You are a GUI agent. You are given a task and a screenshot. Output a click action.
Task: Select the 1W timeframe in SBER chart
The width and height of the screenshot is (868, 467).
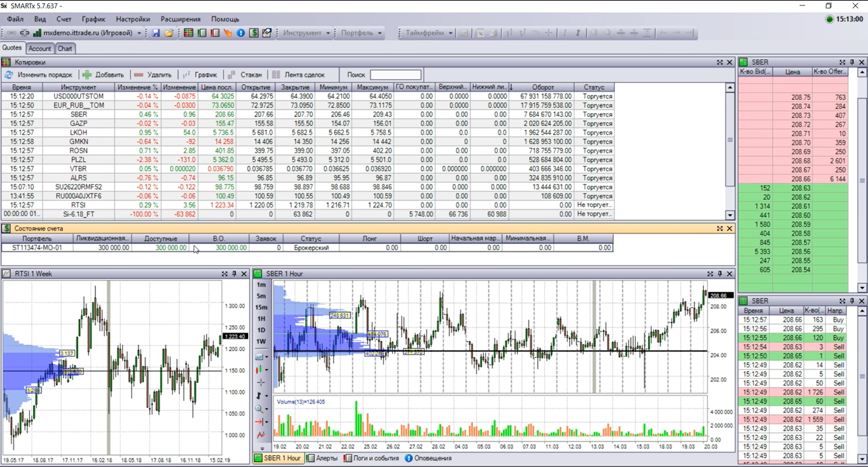[x=261, y=342]
